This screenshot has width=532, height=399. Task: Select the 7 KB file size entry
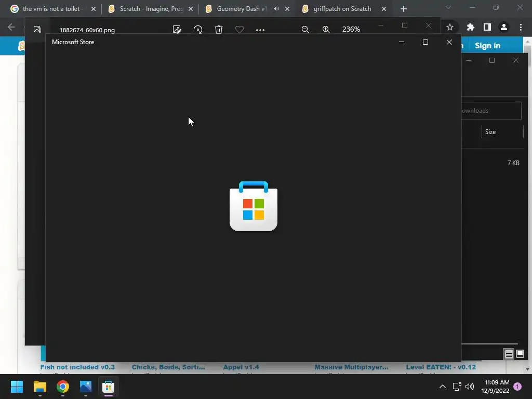513,163
